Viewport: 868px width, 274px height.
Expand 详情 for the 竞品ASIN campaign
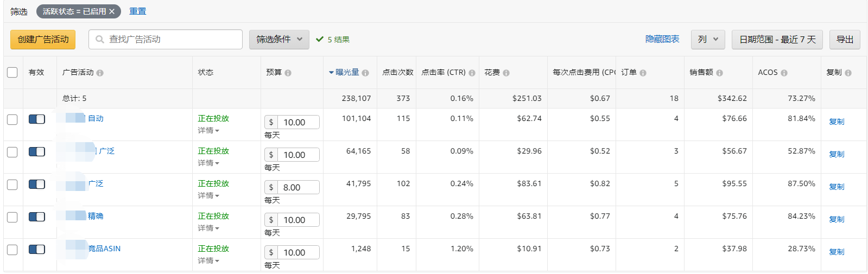click(x=208, y=261)
